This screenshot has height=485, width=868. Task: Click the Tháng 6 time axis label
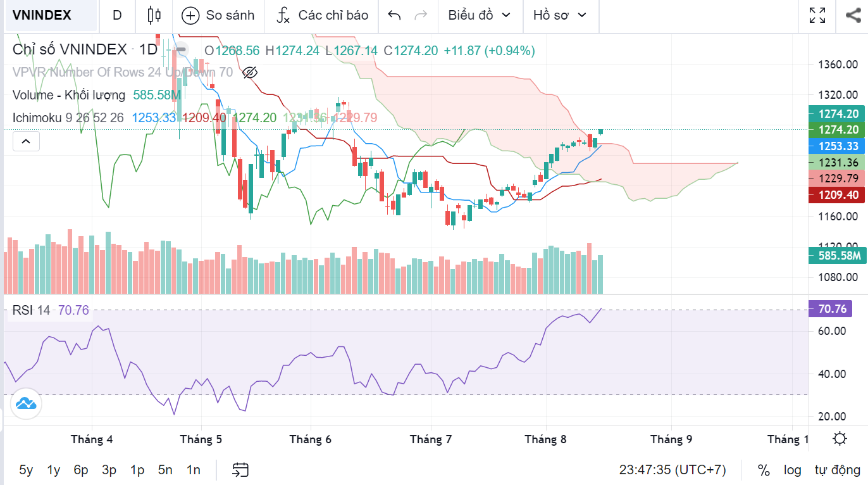(310, 439)
